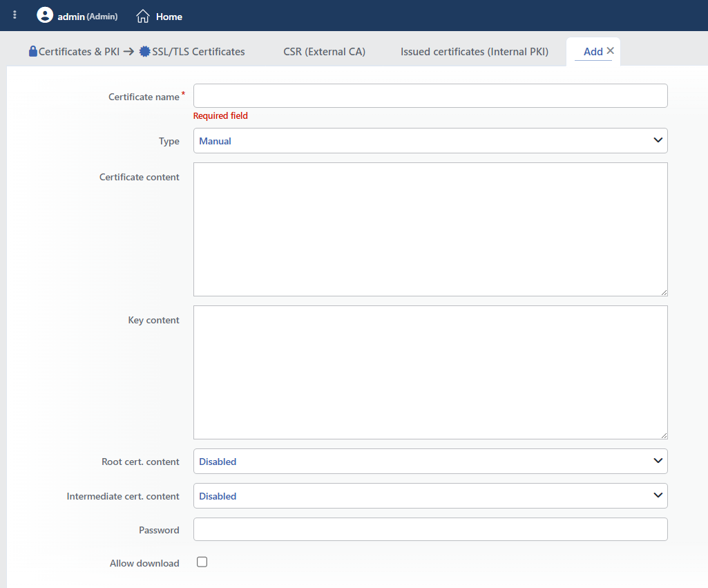Screen dimensions: 708x588
Task: Open the three-dot main menu
Action: (15, 15)
